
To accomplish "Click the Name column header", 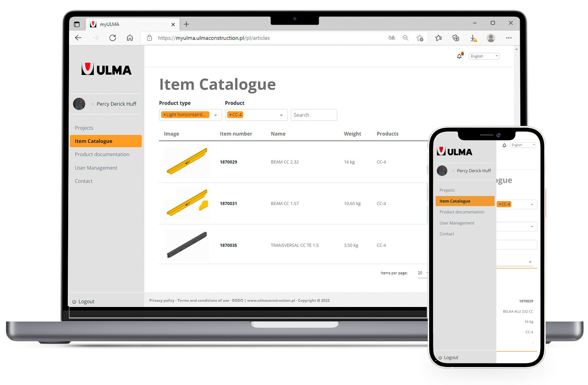I will coord(278,134).
